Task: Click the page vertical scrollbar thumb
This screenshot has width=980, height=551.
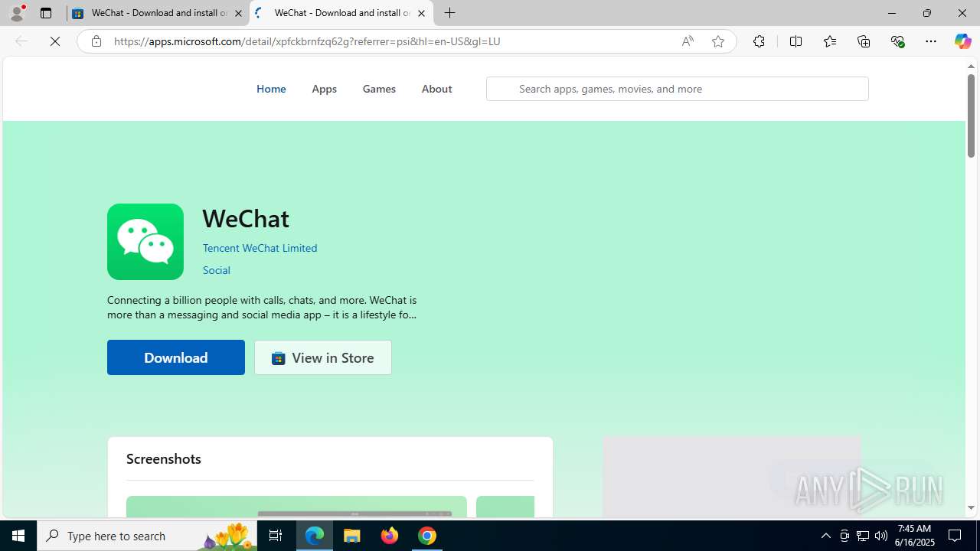Action: [x=971, y=117]
